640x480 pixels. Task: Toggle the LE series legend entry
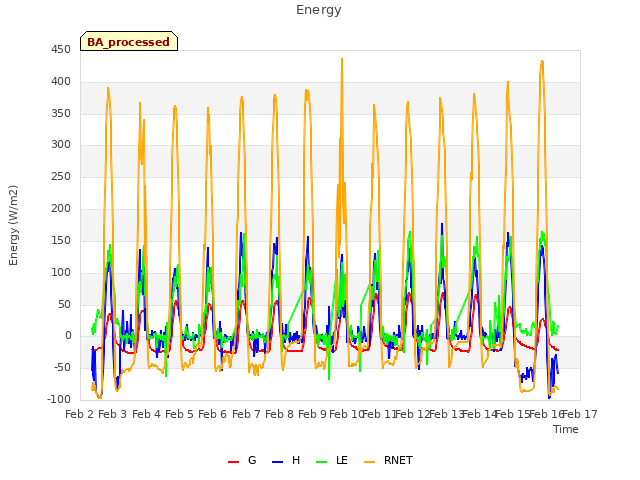tap(332, 460)
